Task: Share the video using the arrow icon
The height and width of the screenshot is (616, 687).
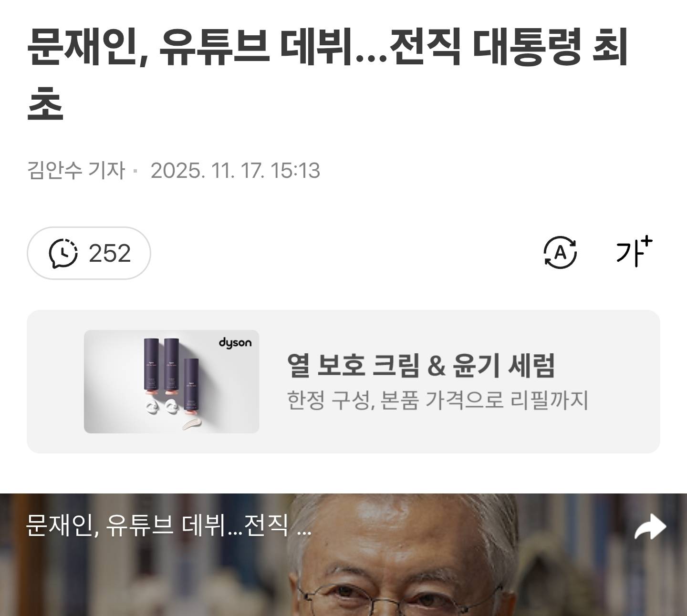Action: pyautogui.click(x=650, y=527)
